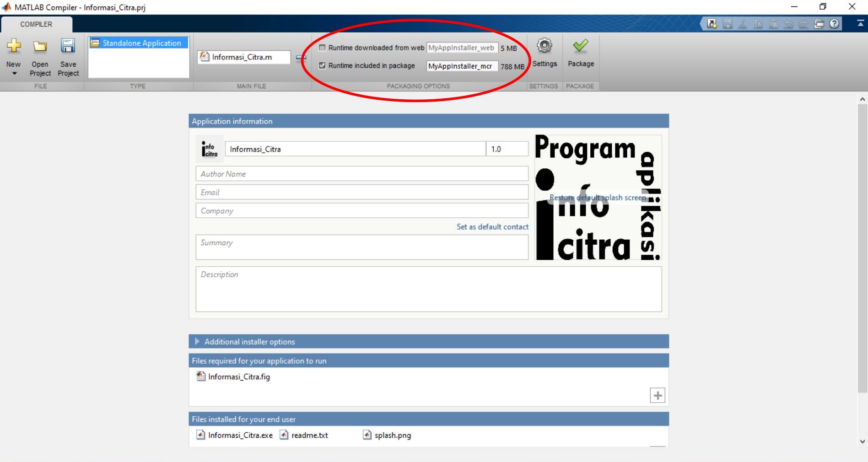Viewport: 868px width, 462px height.
Task: Click the vertical scrollbar down arrow
Action: [863, 441]
